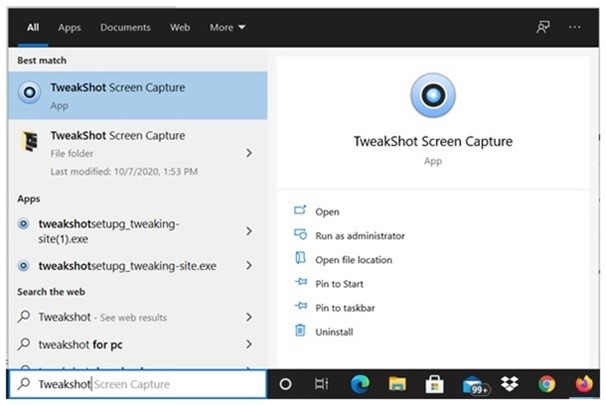Expand TweakShot file folder result arrow
606x405 pixels.
pyautogui.click(x=248, y=153)
